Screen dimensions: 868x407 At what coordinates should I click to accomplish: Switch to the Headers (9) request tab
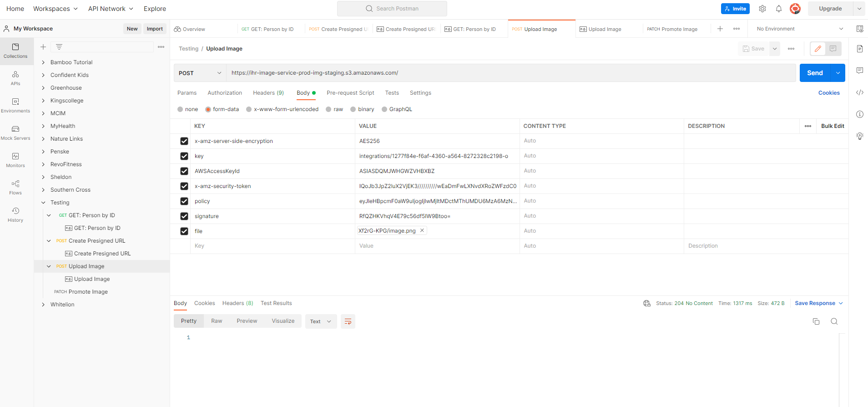click(268, 93)
